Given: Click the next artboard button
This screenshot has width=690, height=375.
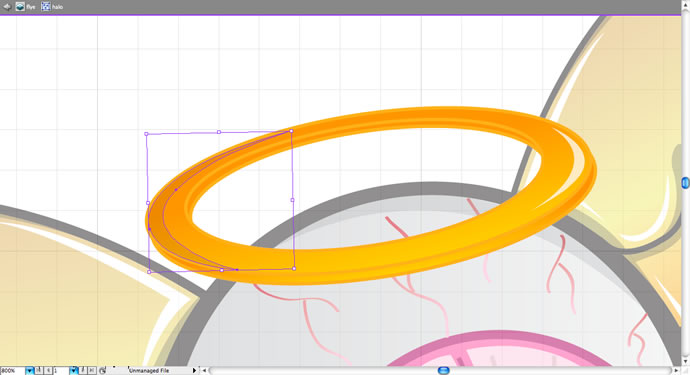Looking at the screenshot, I should [83, 371].
